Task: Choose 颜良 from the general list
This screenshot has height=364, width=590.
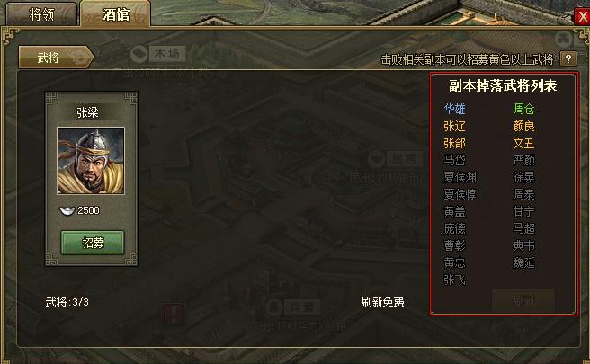Action: click(x=523, y=127)
